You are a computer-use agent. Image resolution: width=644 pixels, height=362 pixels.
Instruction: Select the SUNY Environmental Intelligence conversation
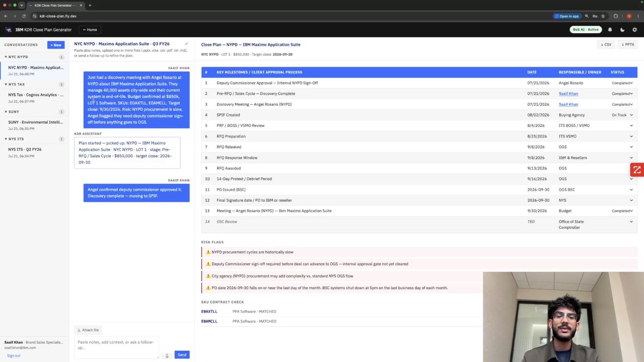click(35, 125)
